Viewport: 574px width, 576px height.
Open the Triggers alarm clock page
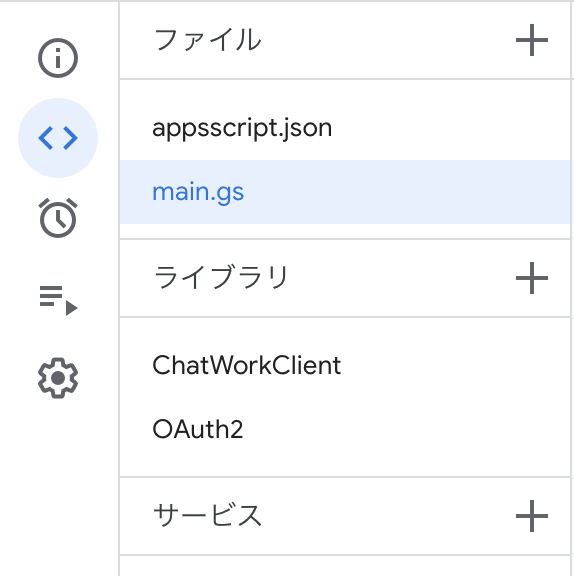(58, 218)
